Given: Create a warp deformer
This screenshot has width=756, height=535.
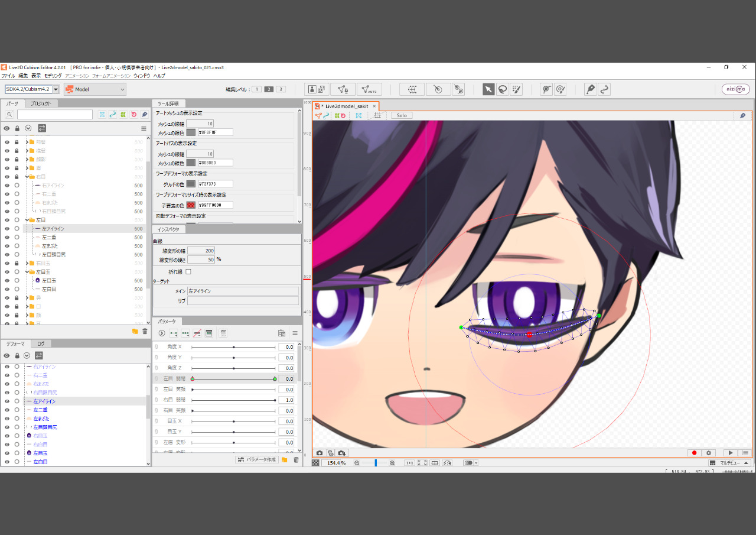Looking at the screenshot, I should pos(412,89).
